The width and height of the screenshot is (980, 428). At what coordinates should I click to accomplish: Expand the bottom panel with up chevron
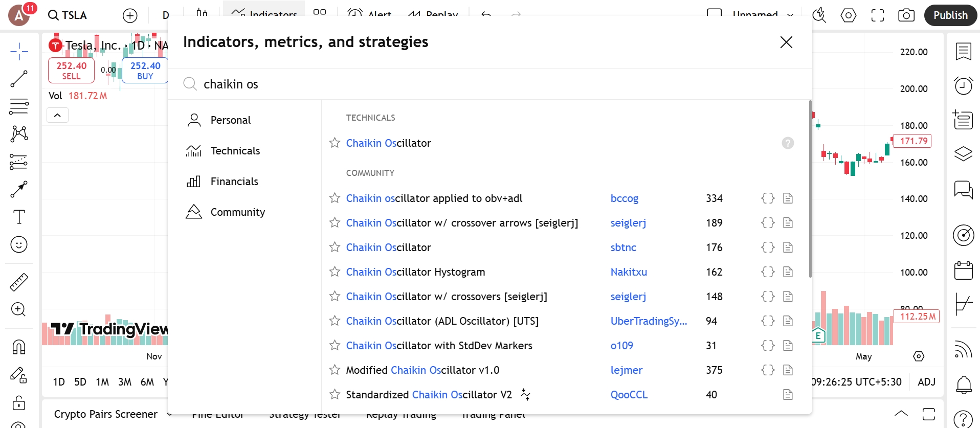pos(901,414)
